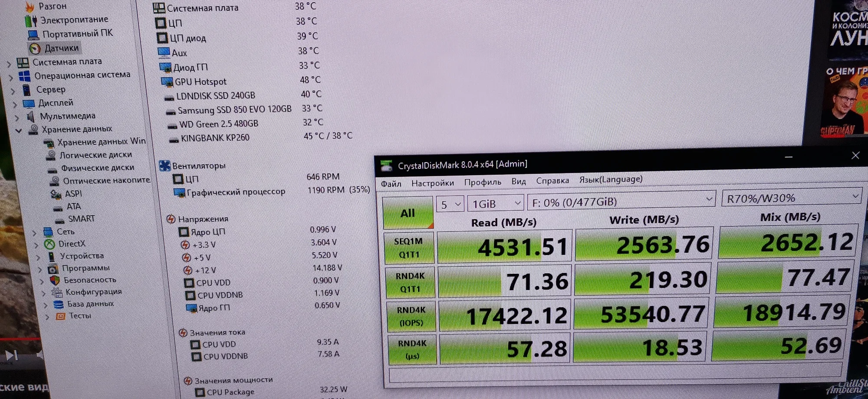
Task: Click the Конфигурация icon in the tree
Action: [x=57, y=292]
